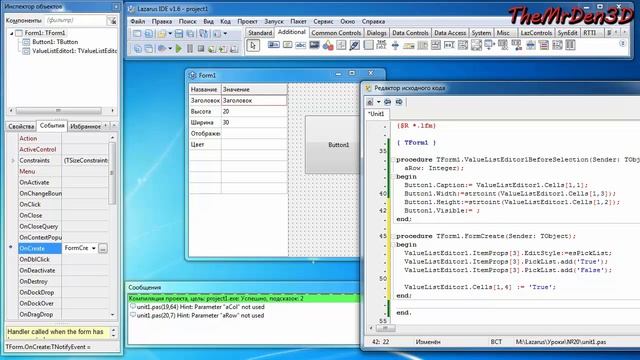Click the View Units toolbar icon

[x=138, y=48]
